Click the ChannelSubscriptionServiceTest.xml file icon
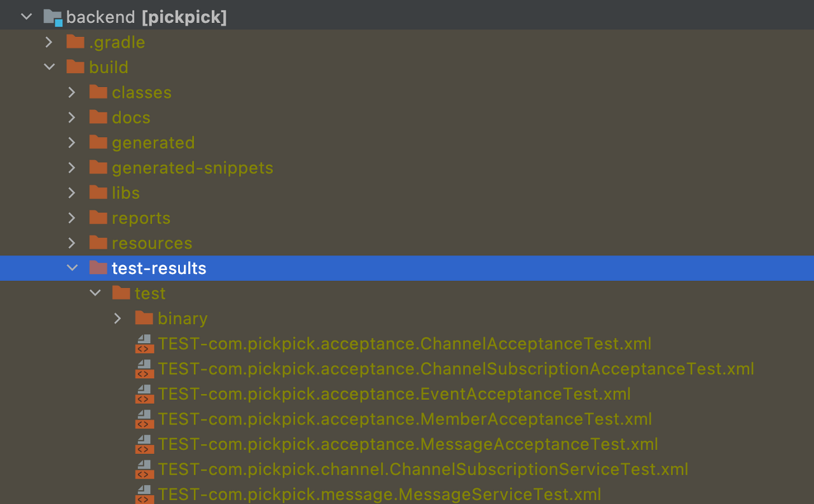The image size is (814, 504). pos(145,470)
